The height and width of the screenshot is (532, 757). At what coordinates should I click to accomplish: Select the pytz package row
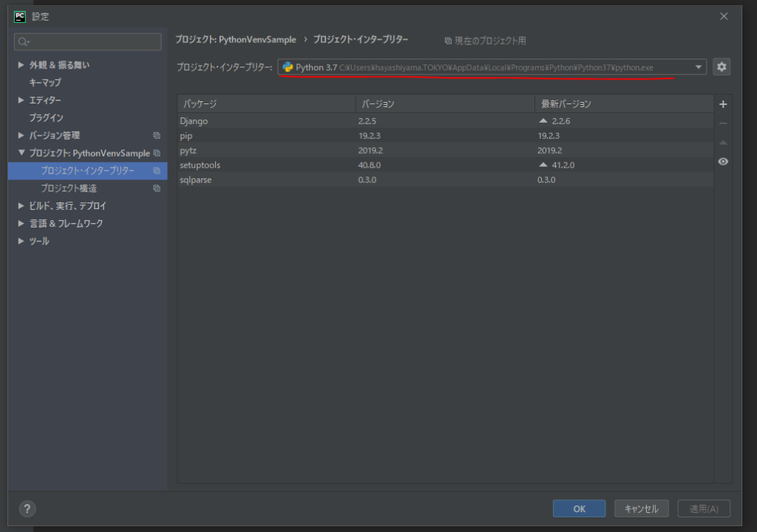tap(446, 150)
